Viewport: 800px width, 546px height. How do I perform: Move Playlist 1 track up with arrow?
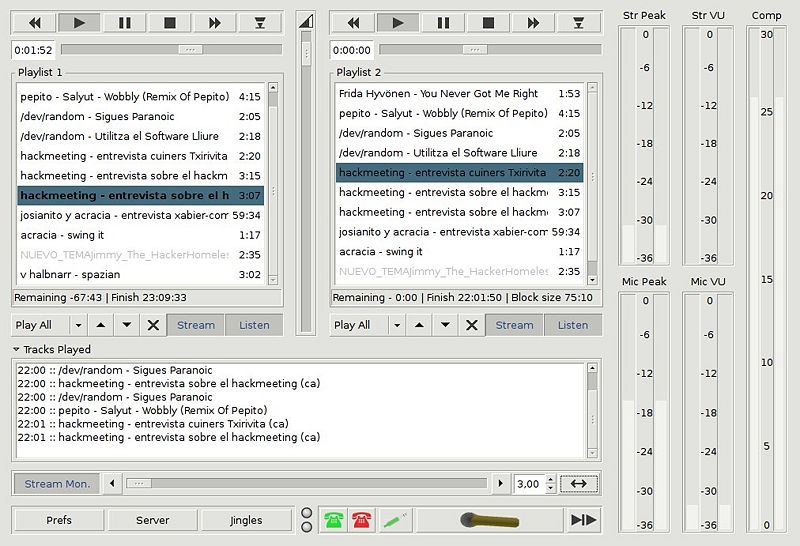pyautogui.click(x=101, y=325)
